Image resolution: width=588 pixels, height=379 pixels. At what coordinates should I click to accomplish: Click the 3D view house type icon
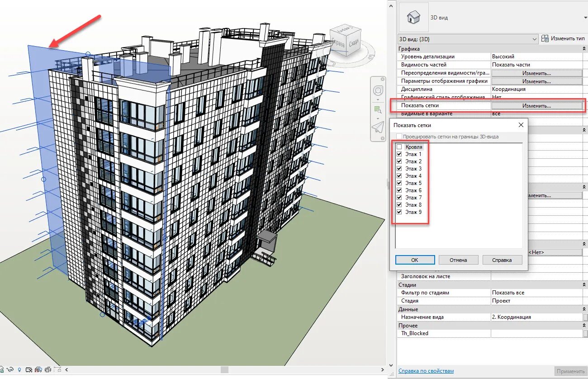coord(413,18)
